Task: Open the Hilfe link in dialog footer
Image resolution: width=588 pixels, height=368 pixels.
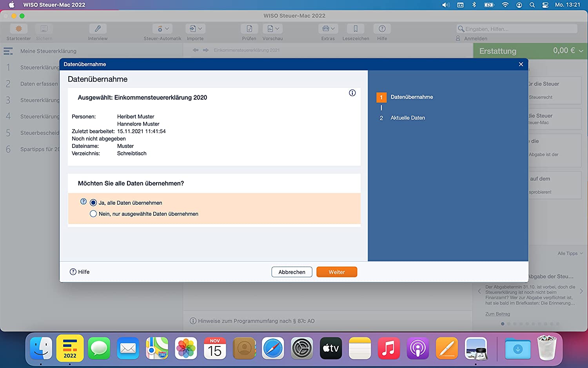Action: (80, 272)
